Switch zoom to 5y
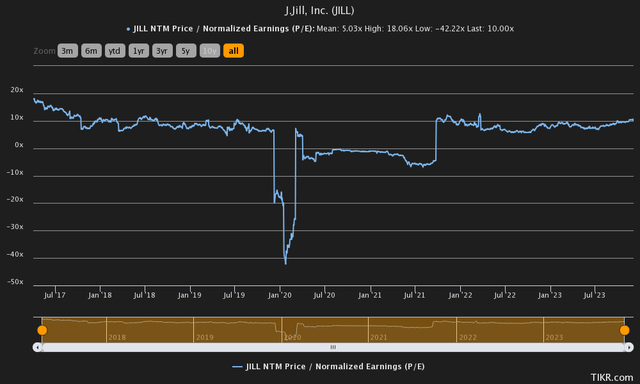Viewport: 640px width, 384px height. (186, 51)
